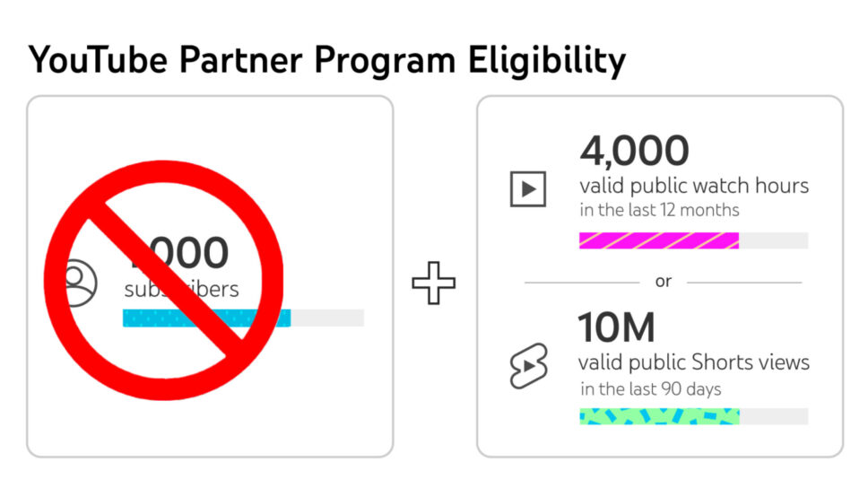Select the "valid public Shorts views" text
This screenshot has width=868, height=488.
point(693,363)
